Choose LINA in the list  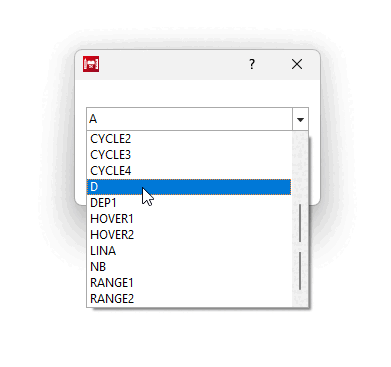click(189, 251)
